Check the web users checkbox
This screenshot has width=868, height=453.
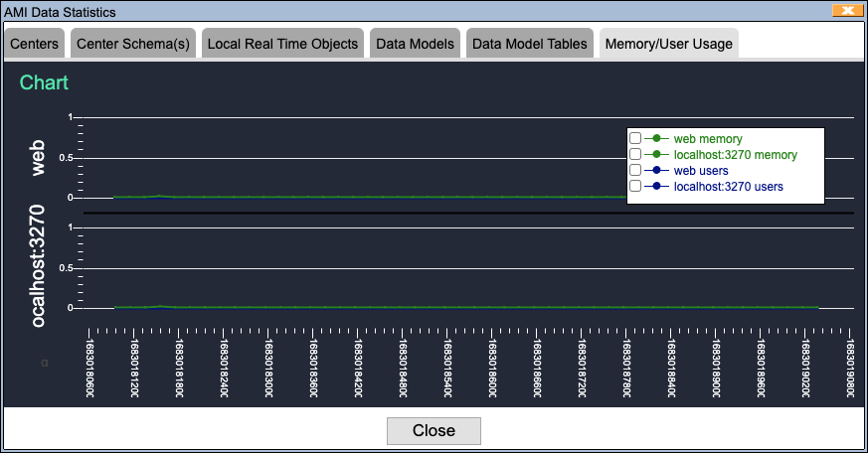tap(635, 171)
